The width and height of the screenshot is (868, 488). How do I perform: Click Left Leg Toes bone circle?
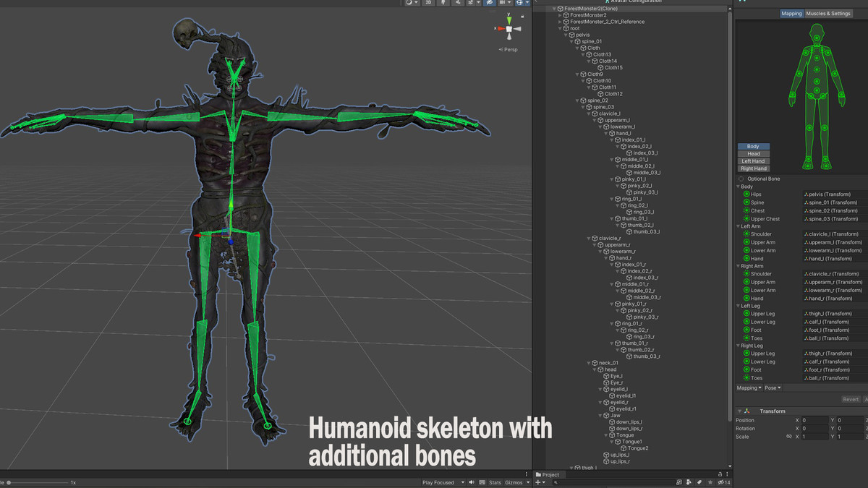click(746, 338)
